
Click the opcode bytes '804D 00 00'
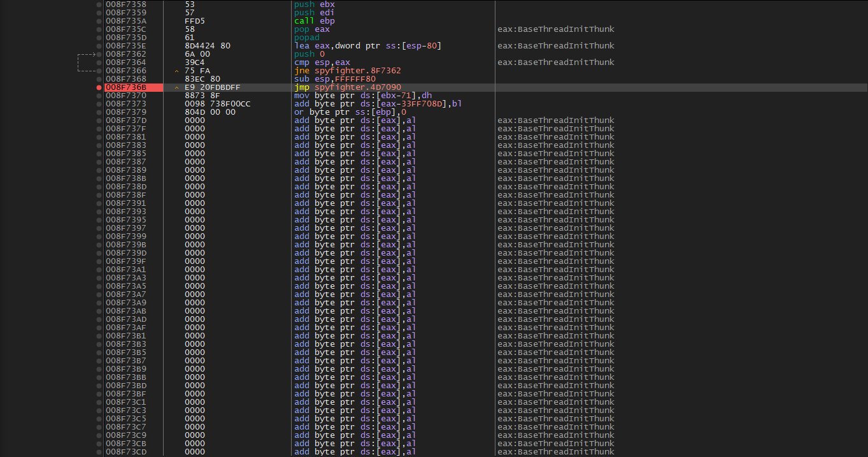coord(210,112)
